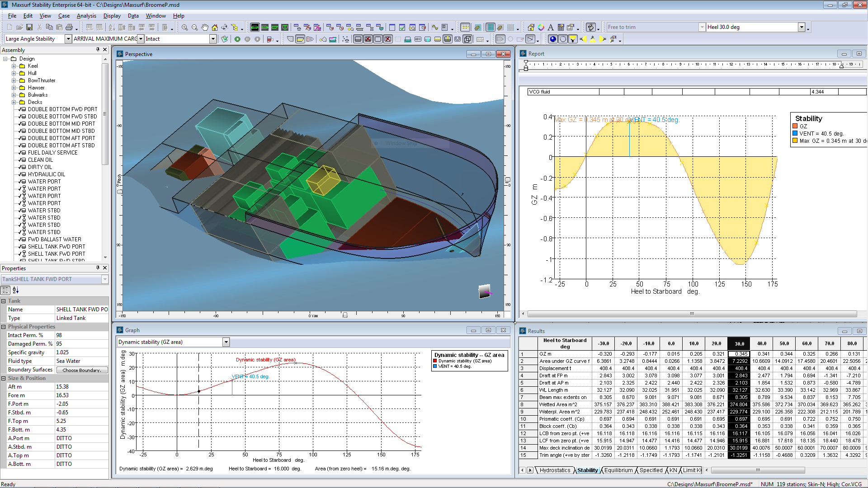Viewport: 868px width, 488px height.
Task: Click the categorized view icon in Properties
Action: 5,290
